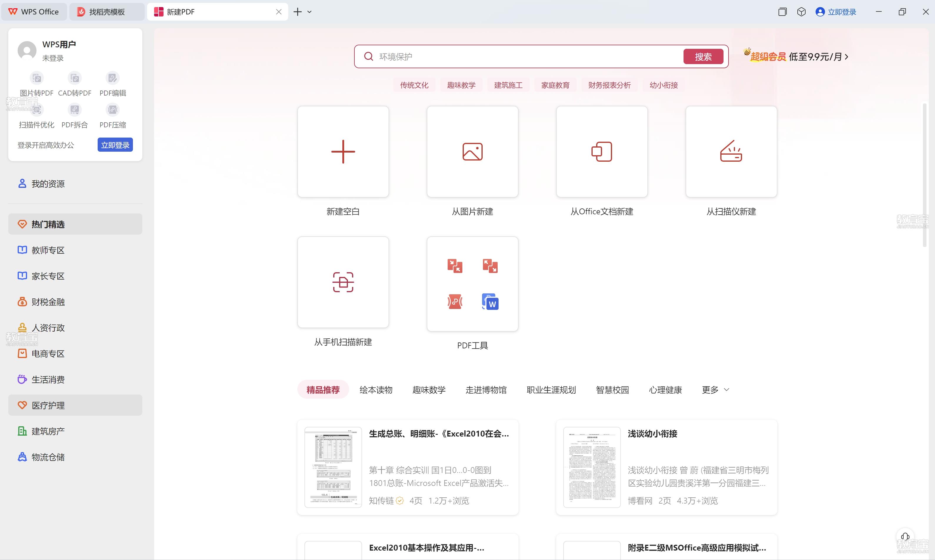The image size is (935, 560).
Task: Open 超级会员 promotion link
Action: [x=796, y=56]
